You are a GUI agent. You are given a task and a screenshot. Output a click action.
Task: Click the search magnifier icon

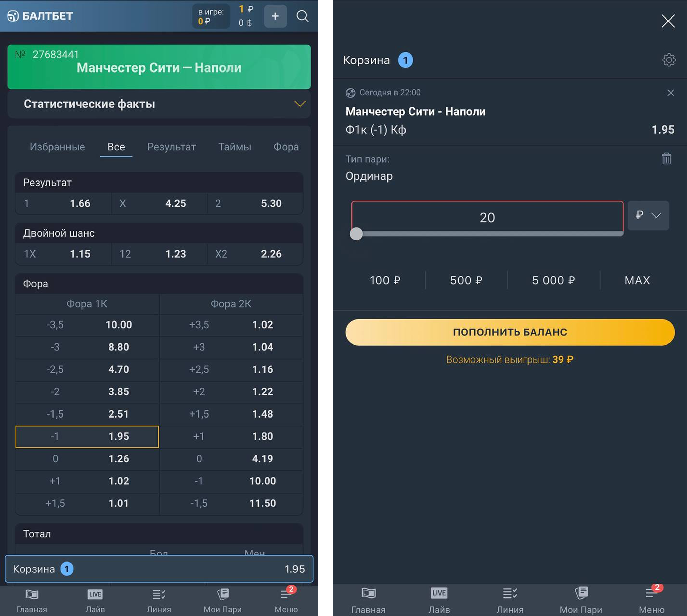pos(302,16)
